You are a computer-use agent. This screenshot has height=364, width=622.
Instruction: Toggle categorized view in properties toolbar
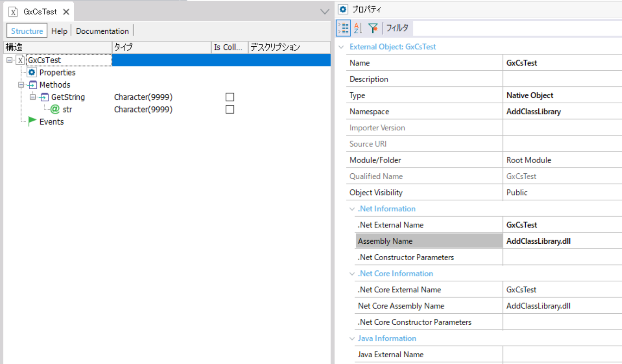tap(343, 28)
